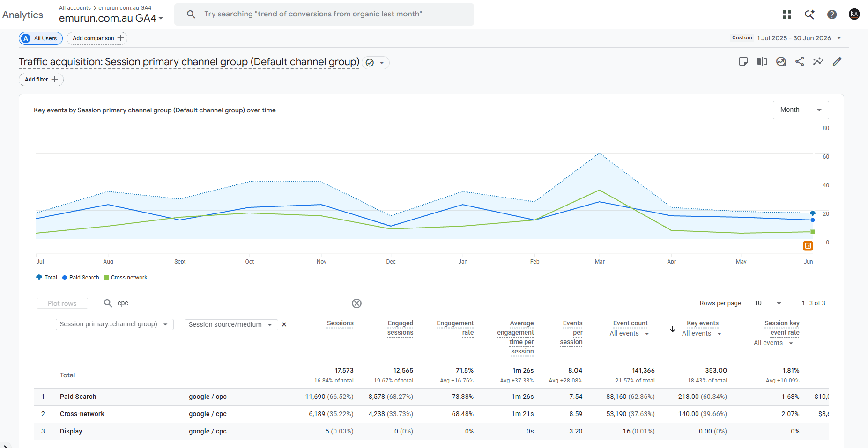Open the Google apps grid icon

[787, 15]
